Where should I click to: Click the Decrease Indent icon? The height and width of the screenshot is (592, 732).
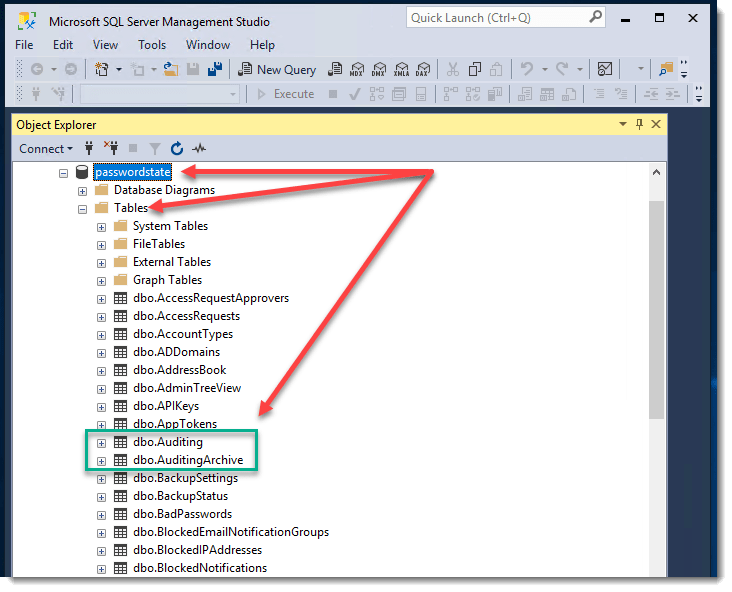click(x=650, y=94)
